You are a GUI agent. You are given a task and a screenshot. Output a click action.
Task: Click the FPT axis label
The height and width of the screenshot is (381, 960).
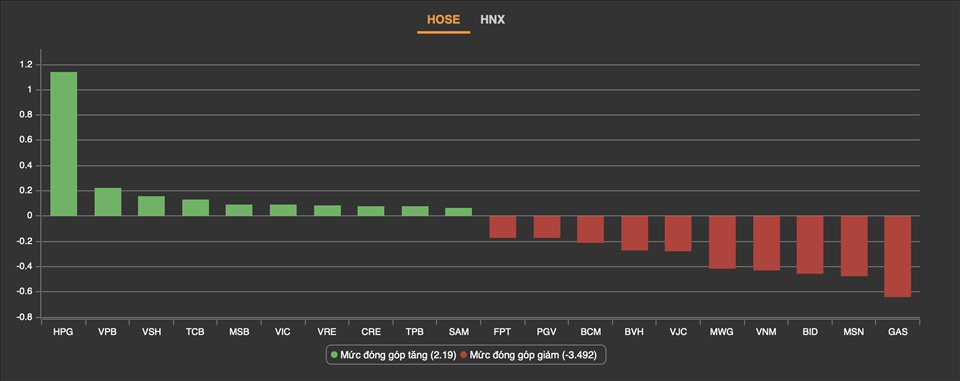503,332
